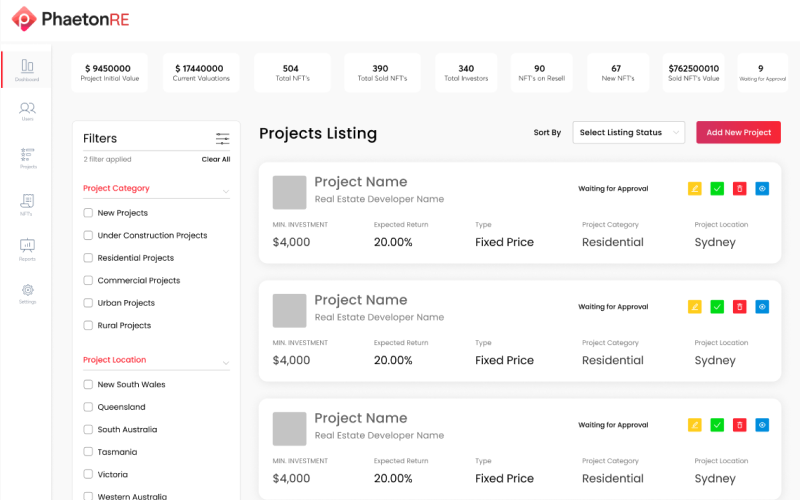The height and width of the screenshot is (500, 800).
Task: Select the New NFT's stat card
Action: 618,73
